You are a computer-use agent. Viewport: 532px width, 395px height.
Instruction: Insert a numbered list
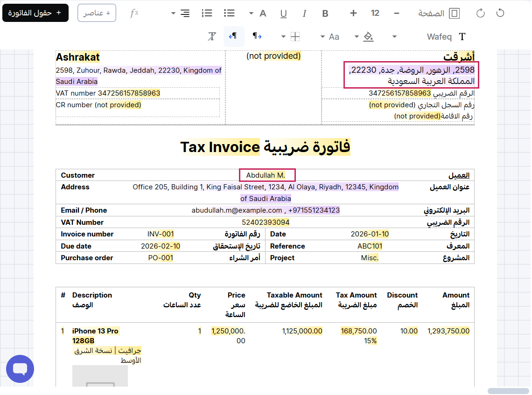[207, 13]
